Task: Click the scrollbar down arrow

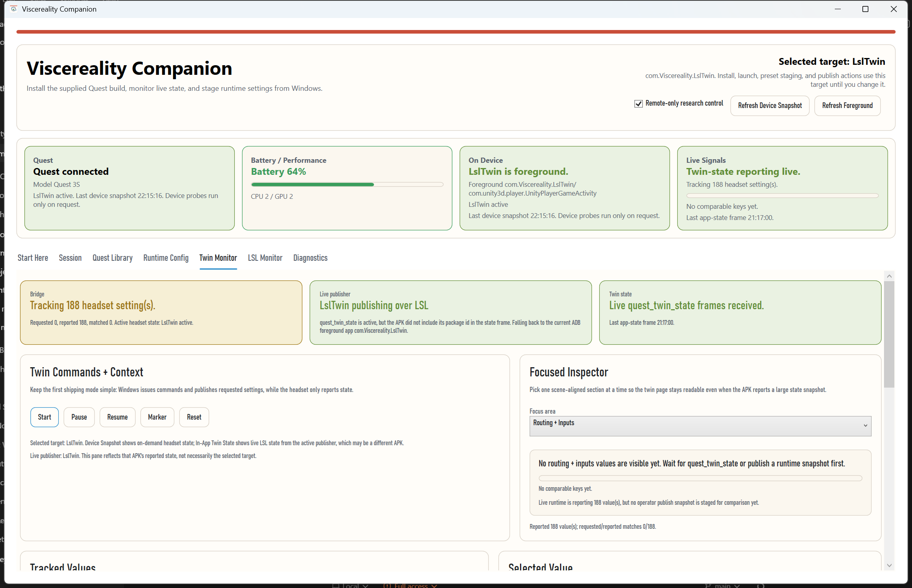Action: (889, 565)
